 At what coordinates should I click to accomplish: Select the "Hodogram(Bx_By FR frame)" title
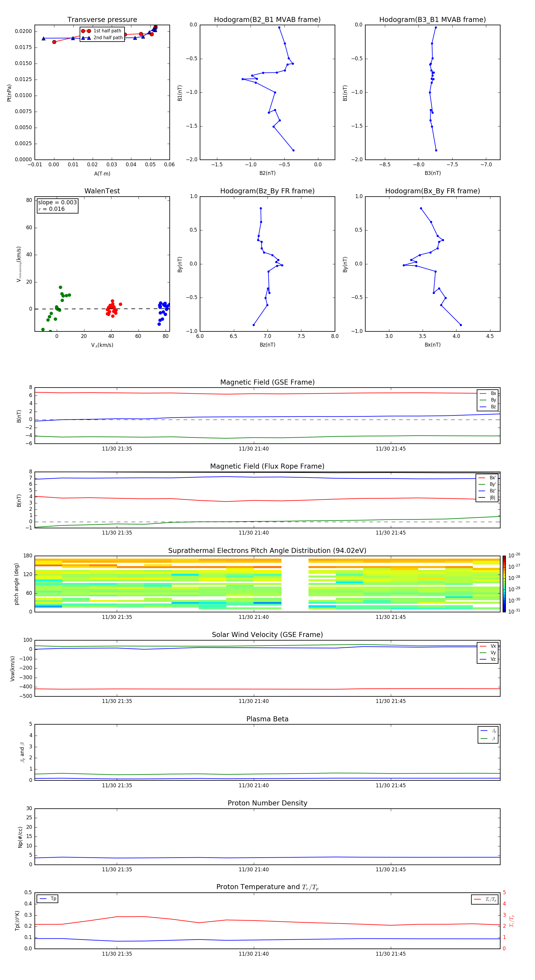coord(432,191)
